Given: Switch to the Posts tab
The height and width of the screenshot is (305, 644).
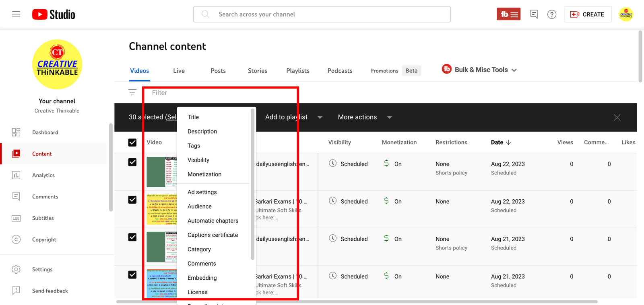Looking at the screenshot, I should pyautogui.click(x=218, y=71).
